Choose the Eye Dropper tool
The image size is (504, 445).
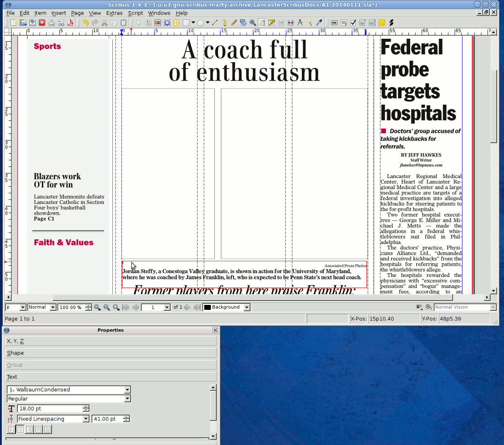pyautogui.click(x=319, y=23)
